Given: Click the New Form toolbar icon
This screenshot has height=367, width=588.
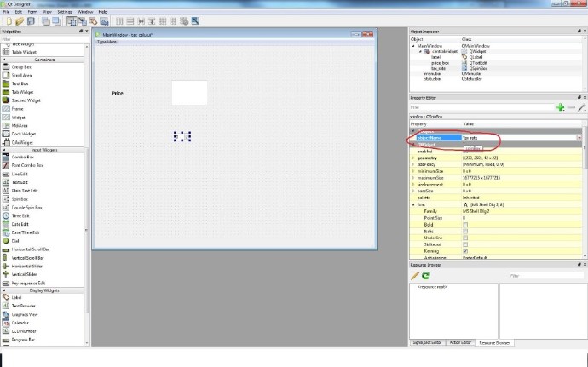Looking at the screenshot, I should coord(9,21).
